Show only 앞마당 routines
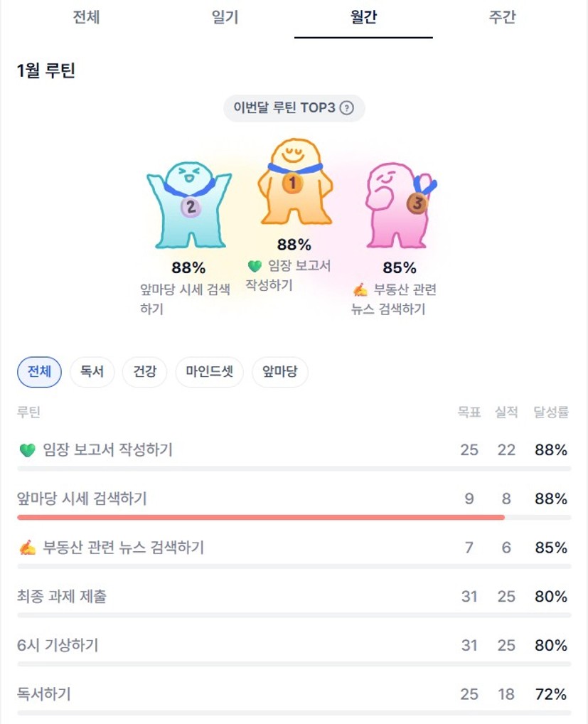The image size is (588, 724). (279, 372)
